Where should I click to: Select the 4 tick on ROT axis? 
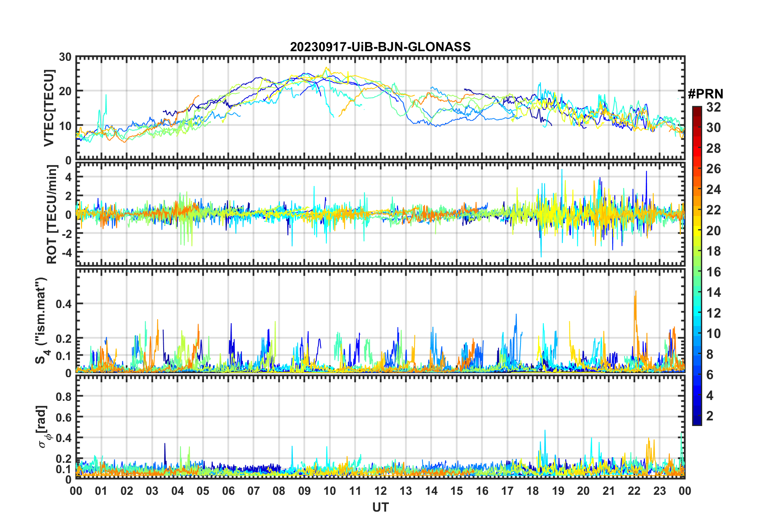click(x=68, y=177)
